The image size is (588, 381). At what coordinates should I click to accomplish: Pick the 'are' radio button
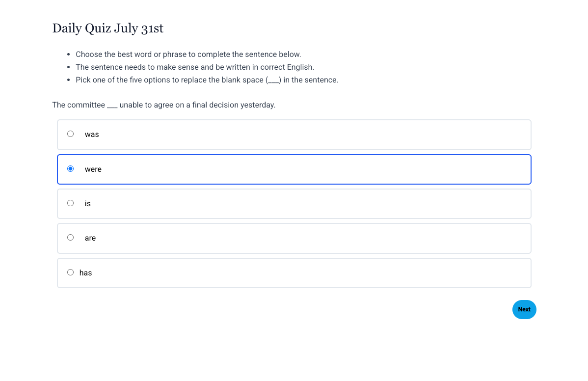[x=71, y=238]
